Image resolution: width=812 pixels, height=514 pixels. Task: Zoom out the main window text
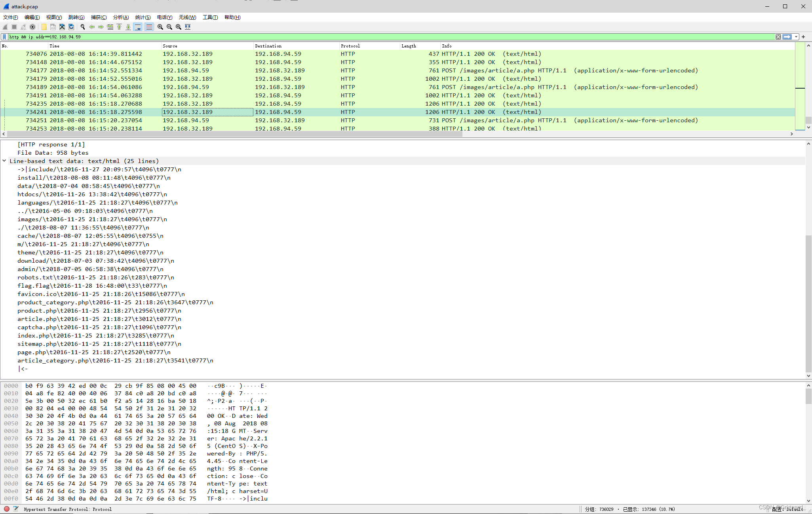pyautogui.click(x=169, y=27)
